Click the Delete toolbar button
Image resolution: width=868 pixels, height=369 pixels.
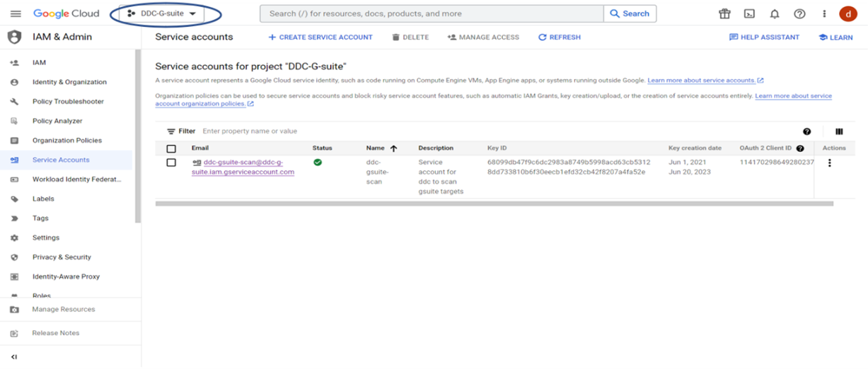(410, 37)
